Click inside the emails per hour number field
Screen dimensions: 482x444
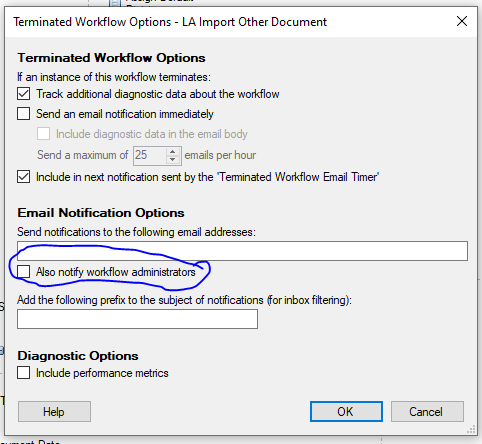click(x=150, y=155)
